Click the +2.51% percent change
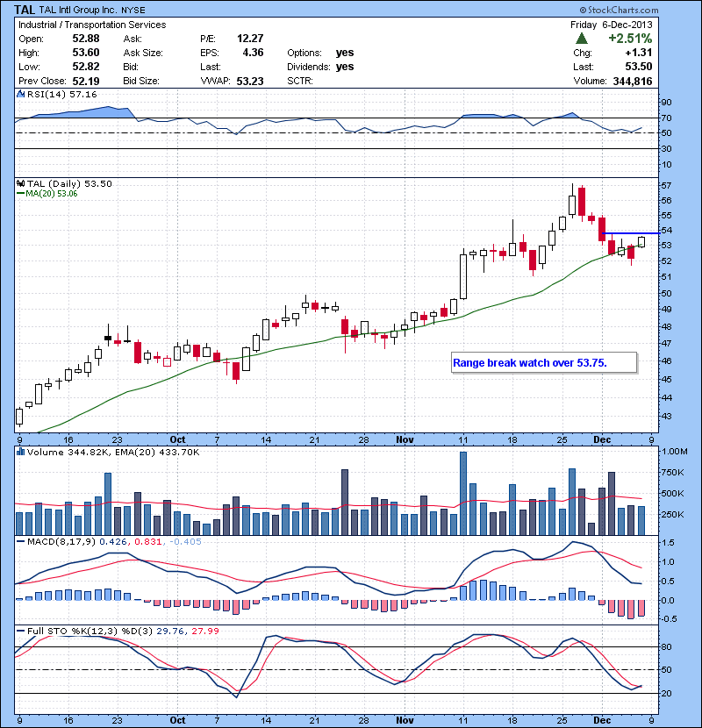The width and height of the screenshot is (702, 728). (x=630, y=38)
